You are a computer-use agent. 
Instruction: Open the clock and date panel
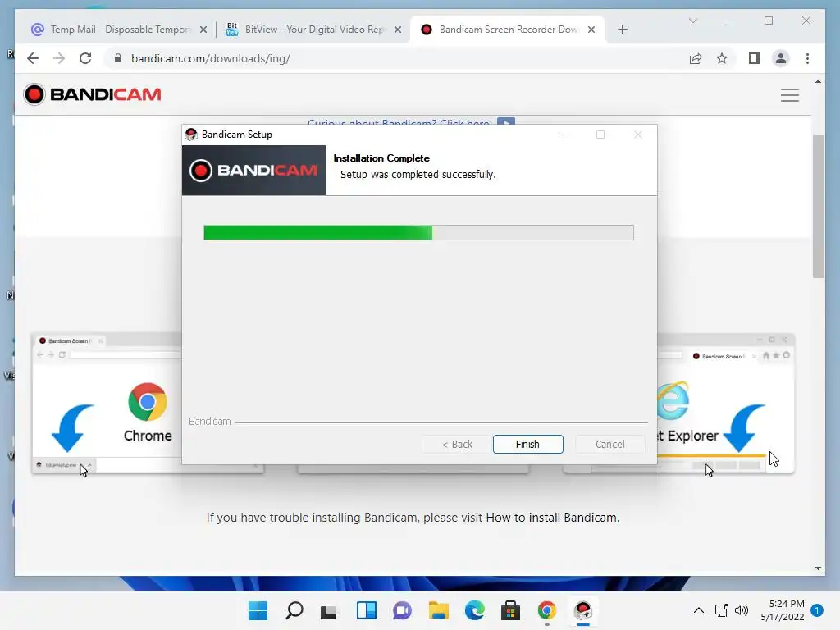[782, 610]
